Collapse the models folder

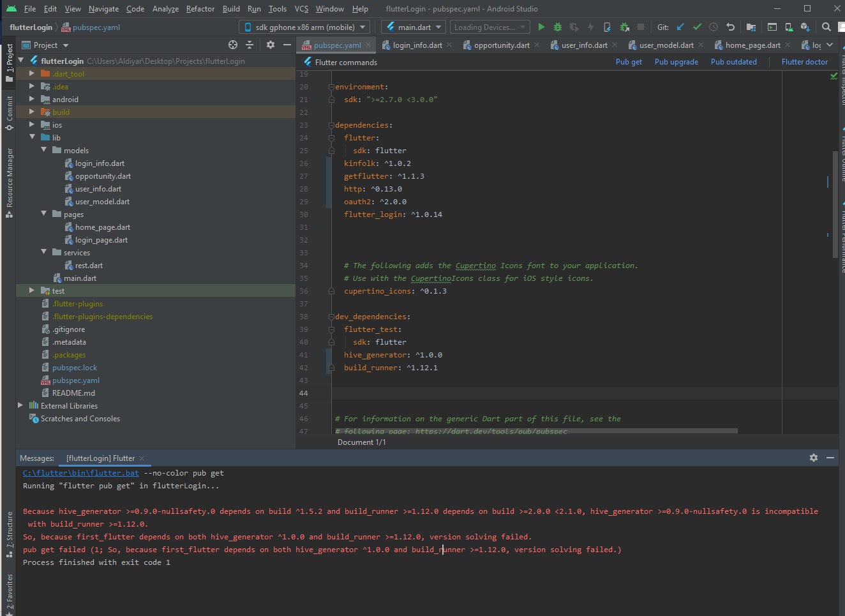pos(44,150)
